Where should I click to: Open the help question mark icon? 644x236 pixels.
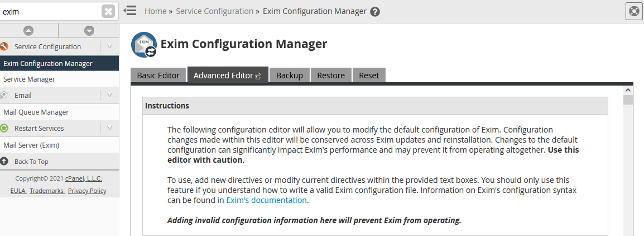375,11
